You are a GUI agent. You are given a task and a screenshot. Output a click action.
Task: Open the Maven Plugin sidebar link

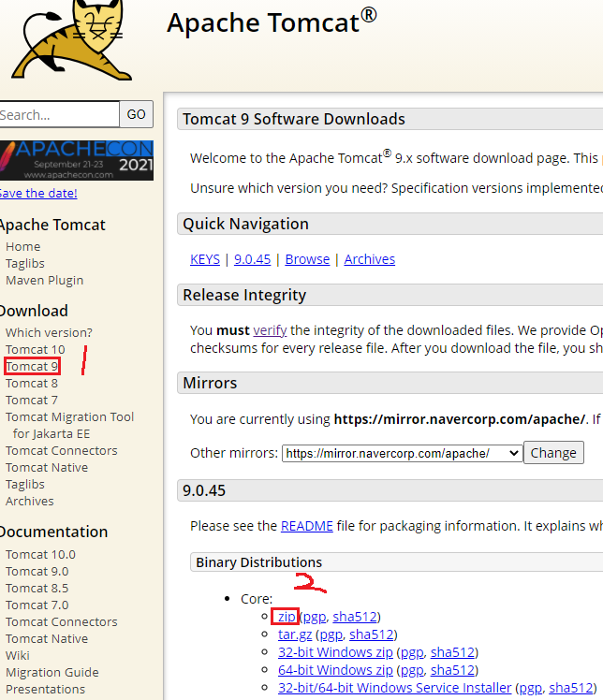pyautogui.click(x=45, y=281)
